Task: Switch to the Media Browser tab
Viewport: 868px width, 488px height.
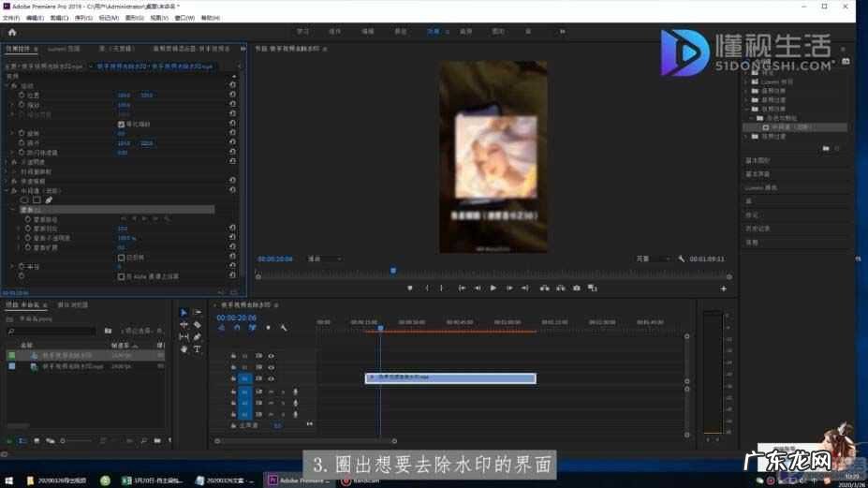Action: pos(73,304)
